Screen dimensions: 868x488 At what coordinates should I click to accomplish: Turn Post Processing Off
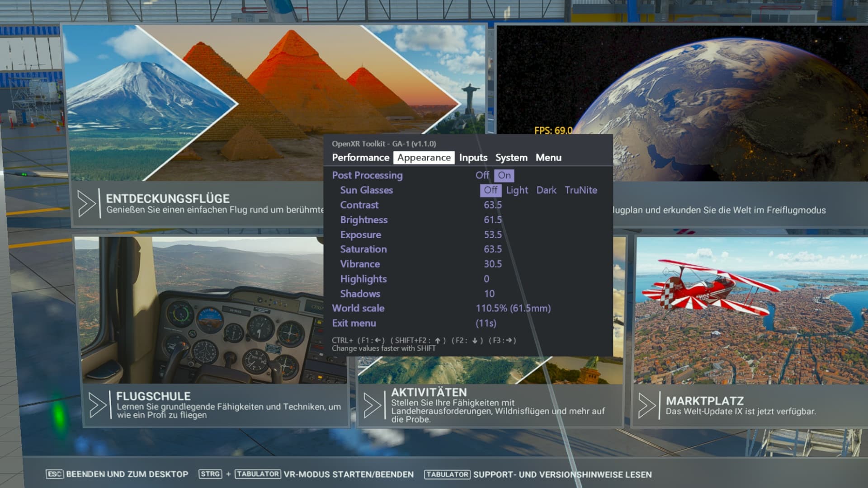(482, 175)
